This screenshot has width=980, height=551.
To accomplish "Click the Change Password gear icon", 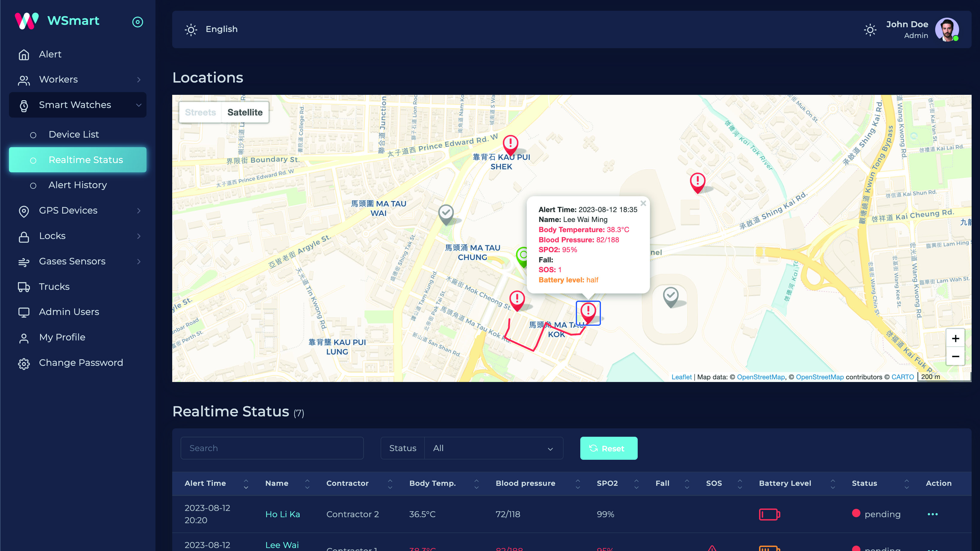I will pyautogui.click(x=24, y=363).
